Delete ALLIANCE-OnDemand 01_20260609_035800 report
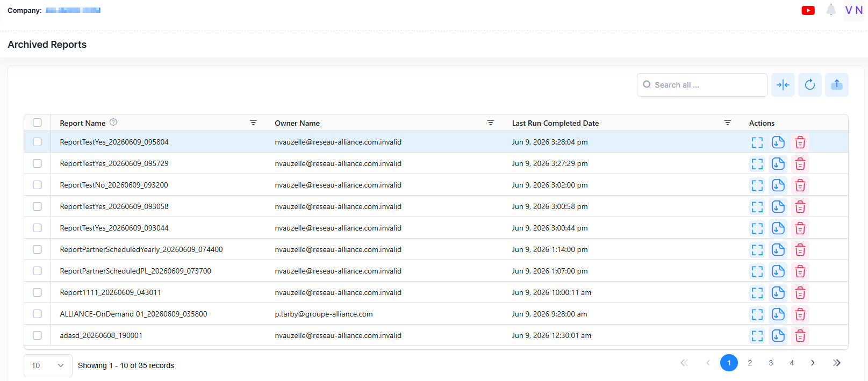The image size is (868, 381). coord(800,314)
